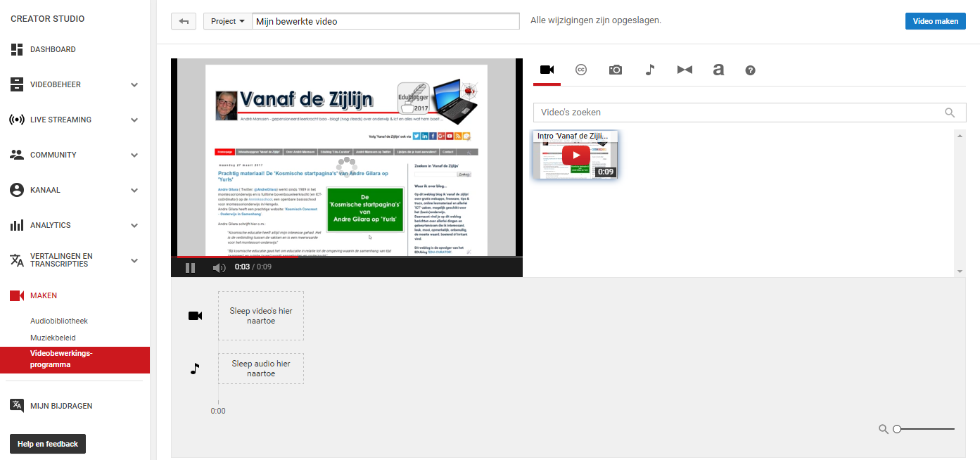Open Muziekbeleid link

pyautogui.click(x=53, y=338)
